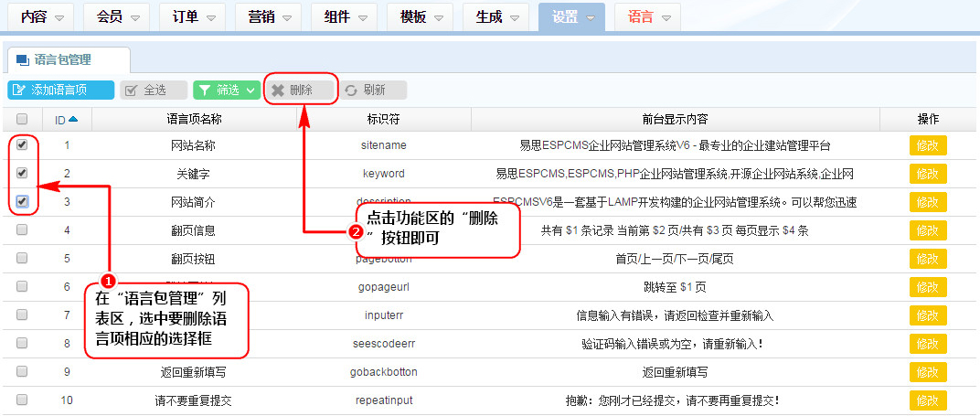Click the ID link number 2

point(67,174)
